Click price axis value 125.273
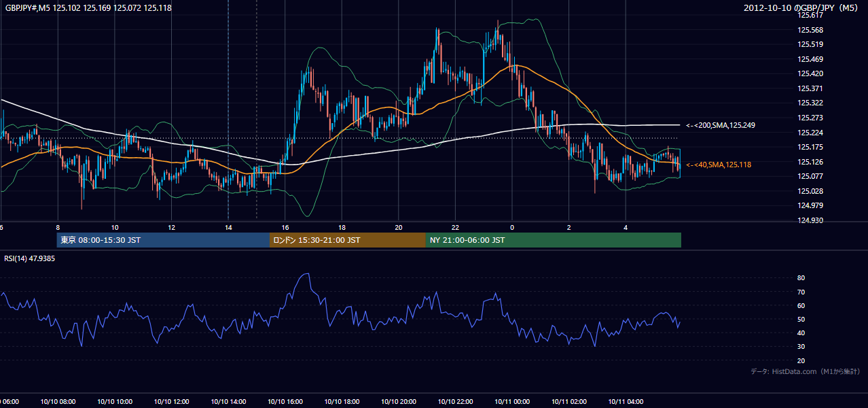 811,118
